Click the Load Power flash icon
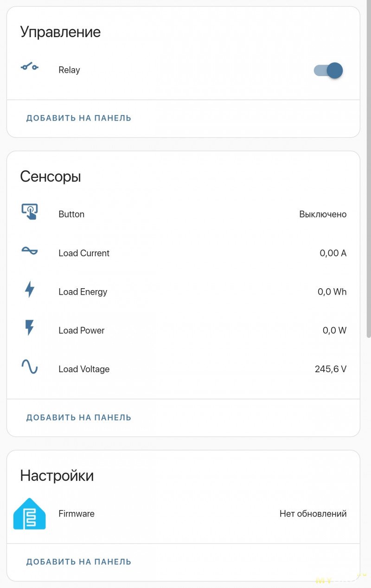Image resolution: width=371 pixels, height=588 pixels. 30,328
